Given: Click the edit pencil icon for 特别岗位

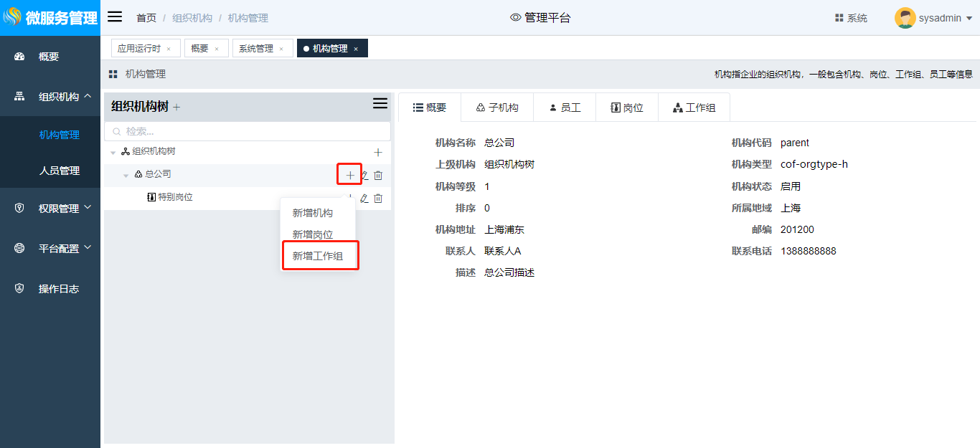Looking at the screenshot, I should pos(364,198).
